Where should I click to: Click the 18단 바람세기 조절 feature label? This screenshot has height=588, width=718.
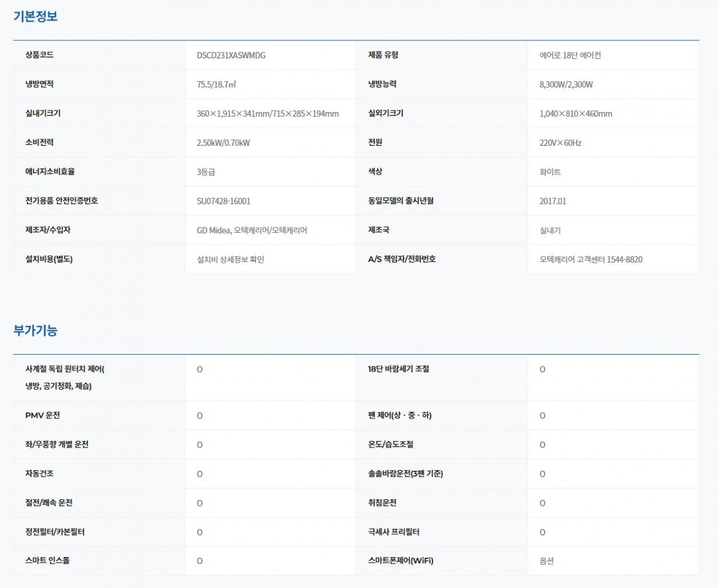[399, 369]
